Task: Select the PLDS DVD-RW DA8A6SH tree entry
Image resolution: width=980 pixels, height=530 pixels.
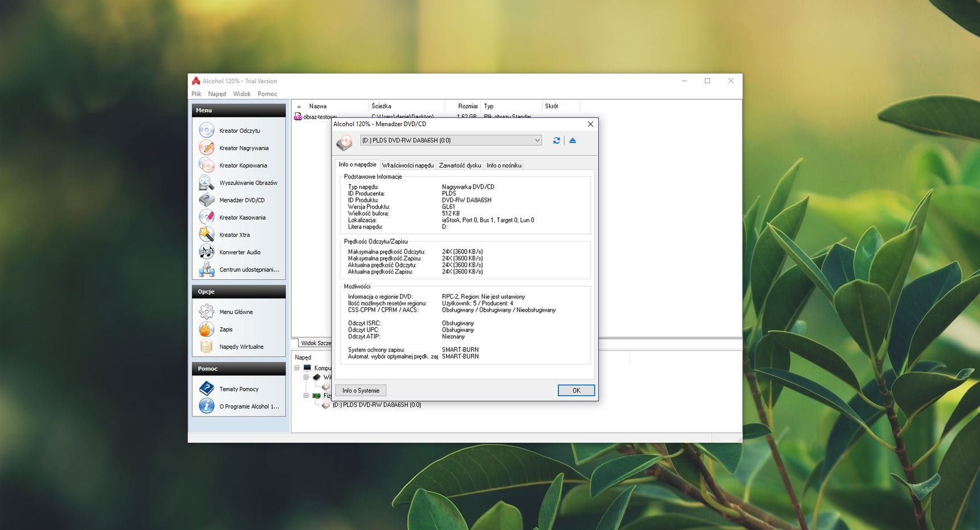Action: [377, 405]
